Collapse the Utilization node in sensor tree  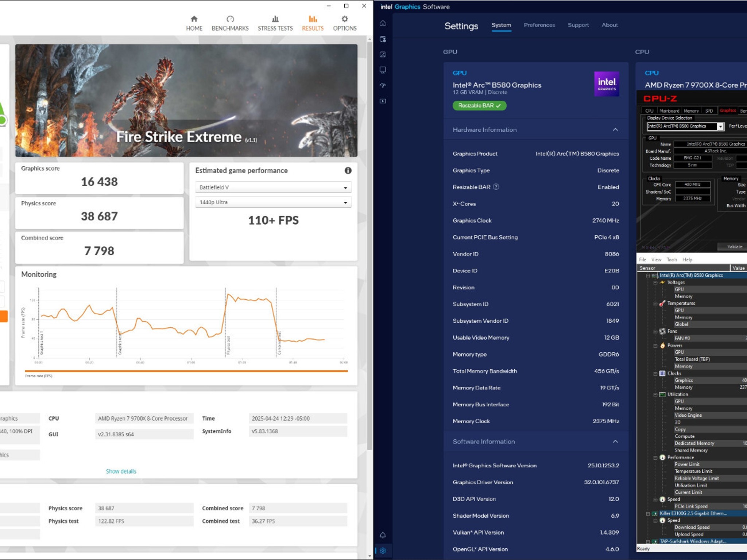[655, 394]
